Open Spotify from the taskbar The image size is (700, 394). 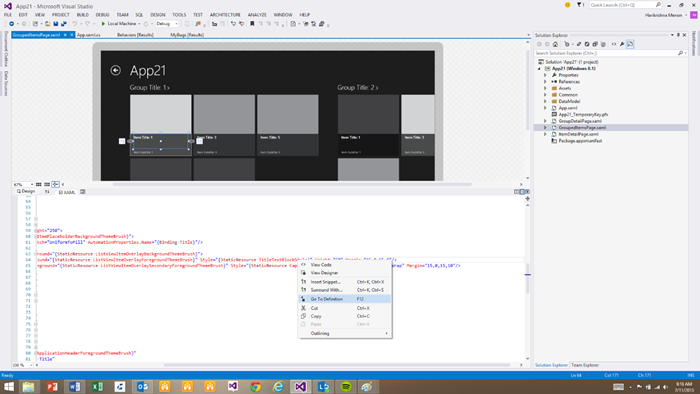(x=346, y=386)
